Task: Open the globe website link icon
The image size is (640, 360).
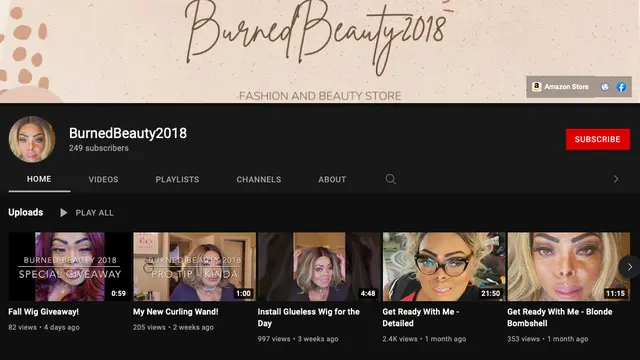Action: point(604,87)
